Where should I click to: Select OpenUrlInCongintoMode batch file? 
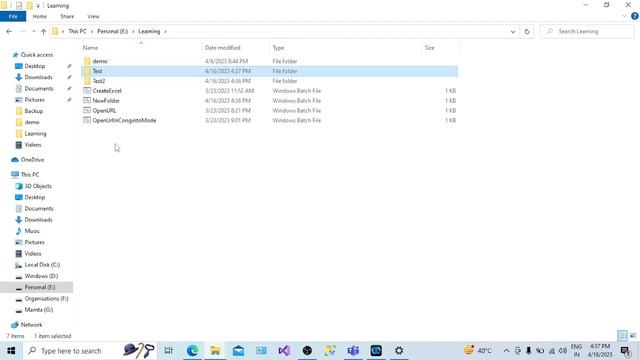124,120
